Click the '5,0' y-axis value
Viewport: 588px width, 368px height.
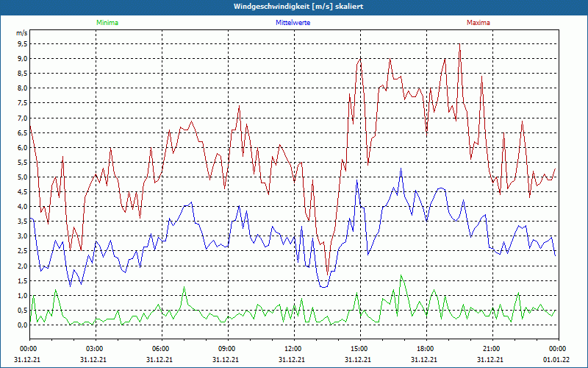pos(23,177)
